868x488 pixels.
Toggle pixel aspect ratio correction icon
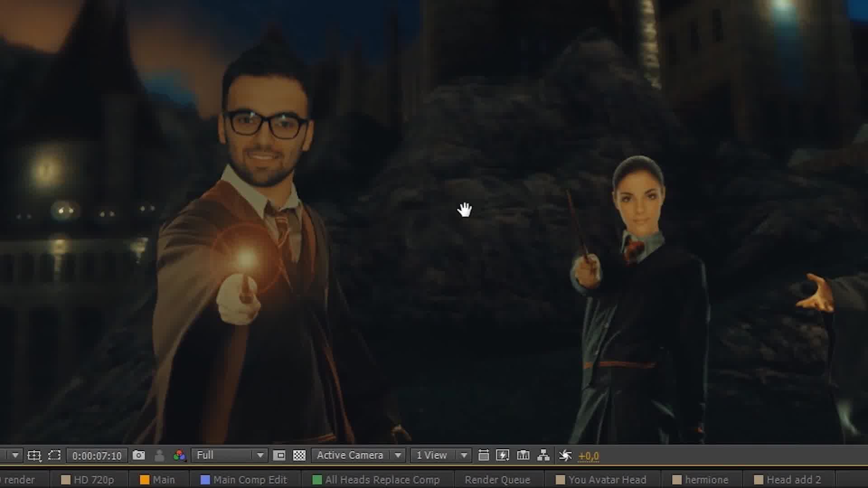click(x=483, y=455)
